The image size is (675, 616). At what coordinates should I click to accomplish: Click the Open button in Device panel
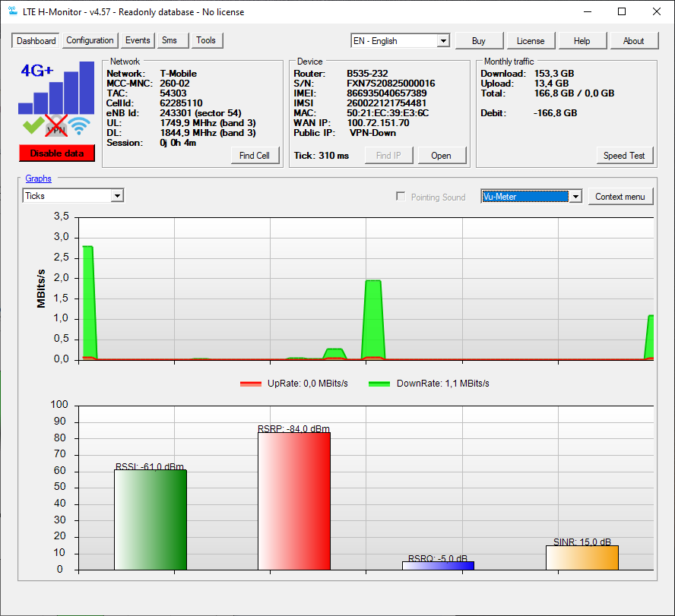(x=441, y=156)
